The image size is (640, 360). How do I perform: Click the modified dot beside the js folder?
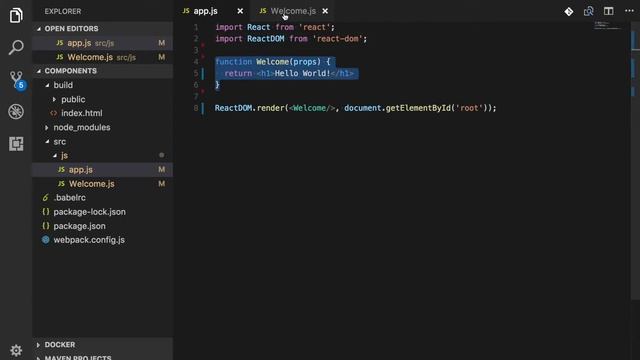(162, 155)
